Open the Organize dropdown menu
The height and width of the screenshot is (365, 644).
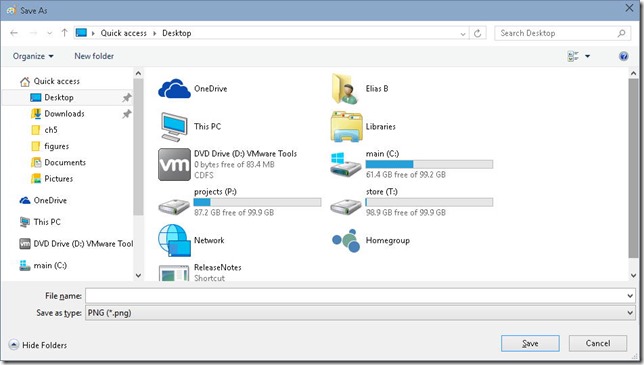pyautogui.click(x=33, y=56)
